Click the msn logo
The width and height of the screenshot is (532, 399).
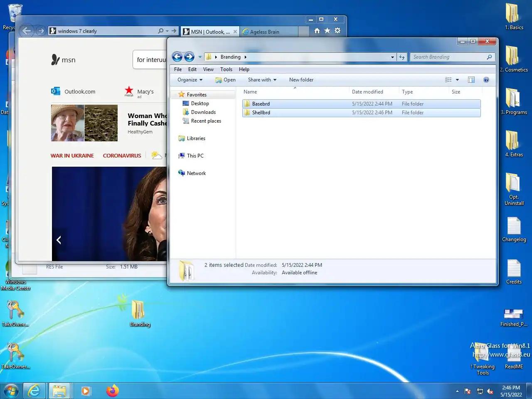click(x=64, y=60)
